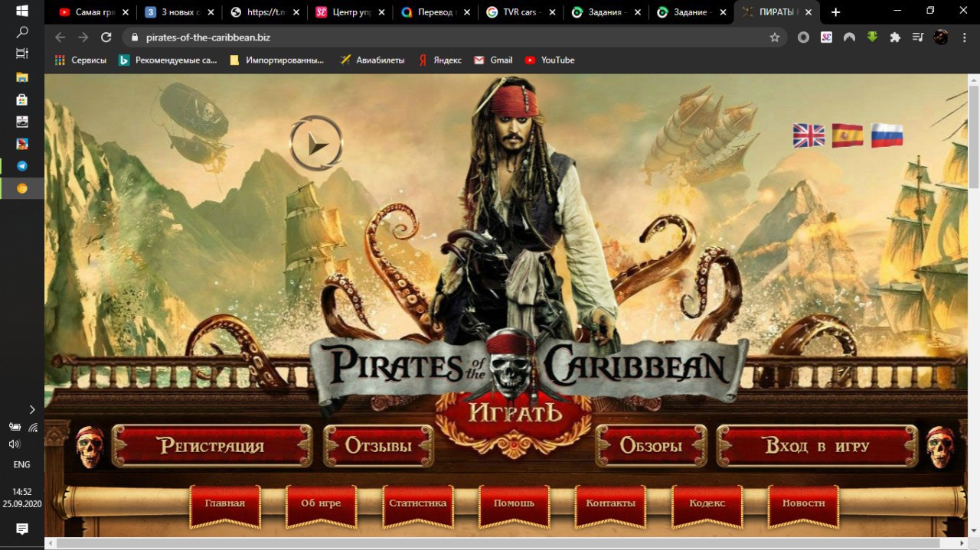Viewport: 980px width, 550px height.
Task: Open the Обзоры button
Action: [x=651, y=446]
